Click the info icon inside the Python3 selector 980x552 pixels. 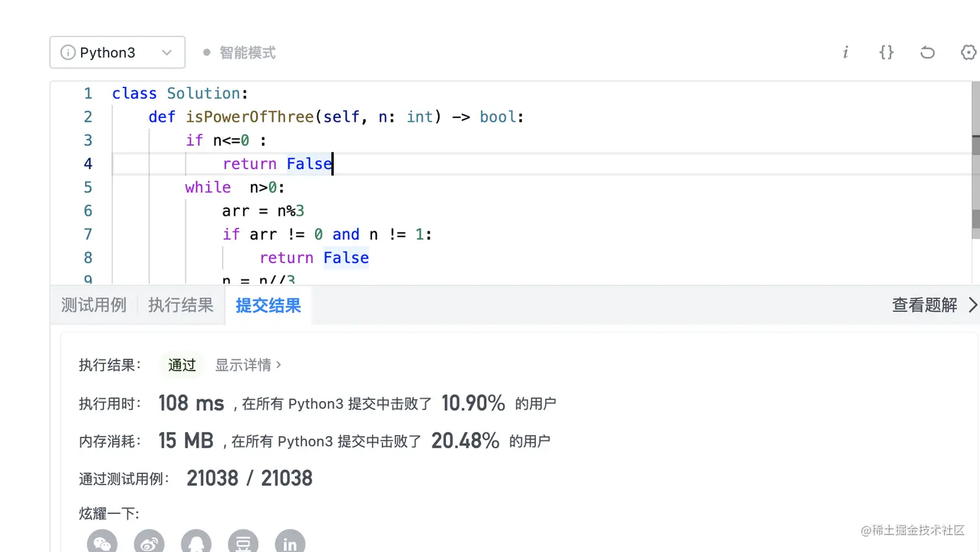(x=67, y=52)
